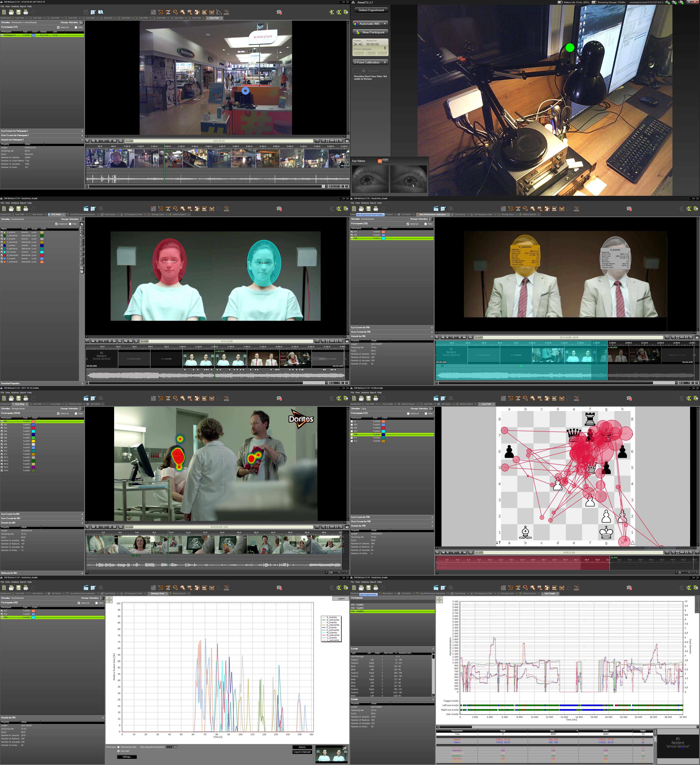Click the Bins integration time input field
The image size is (700, 765).
172,747
